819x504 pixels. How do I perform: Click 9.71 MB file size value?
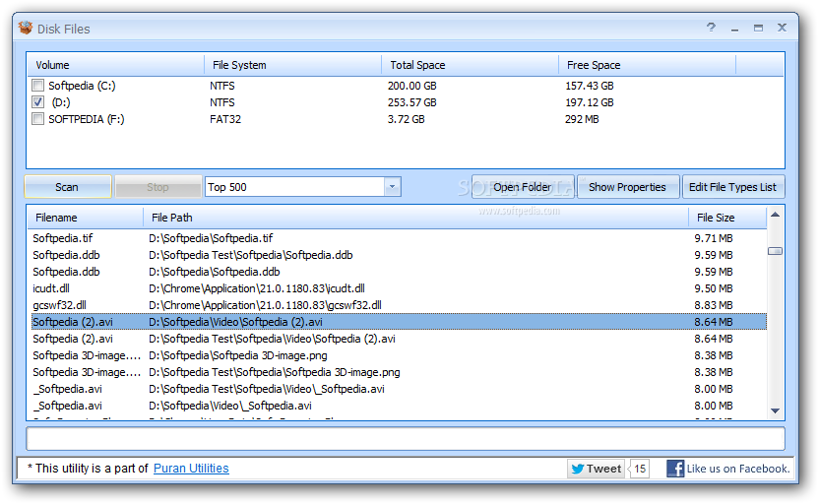[x=714, y=238]
